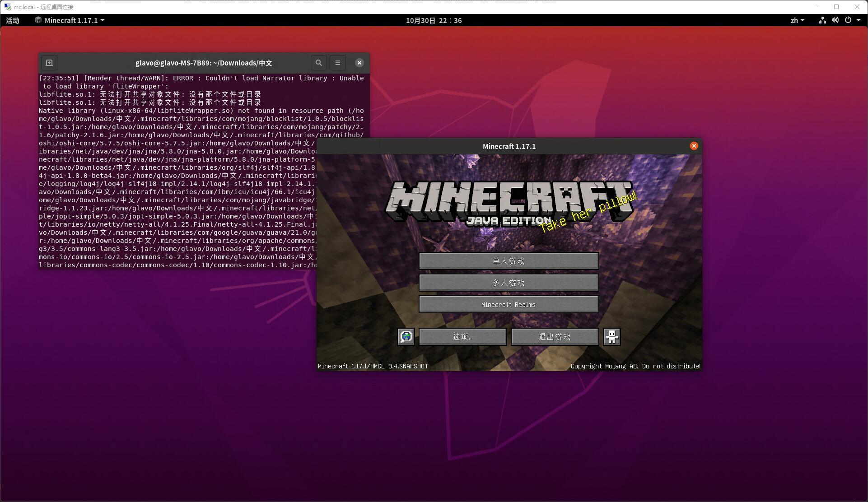This screenshot has height=502, width=868.
Task: Click 退出游戏 quit game button
Action: coord(555,337)
